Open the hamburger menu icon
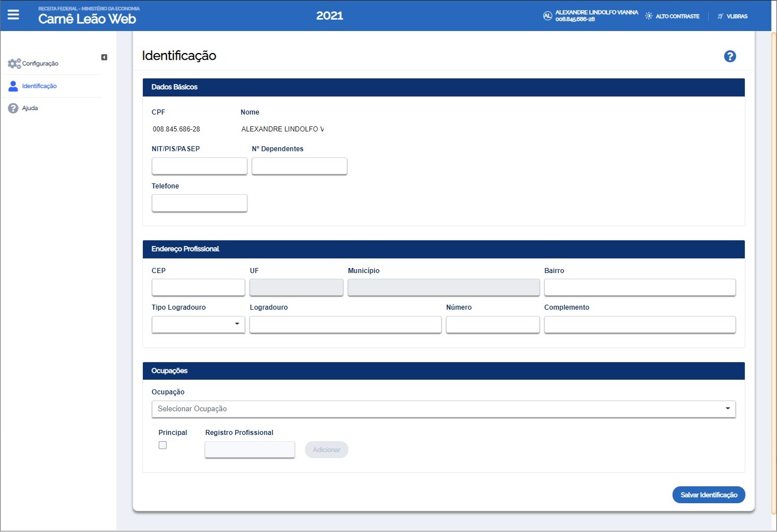The image size is (777, 532). [14, 15]
